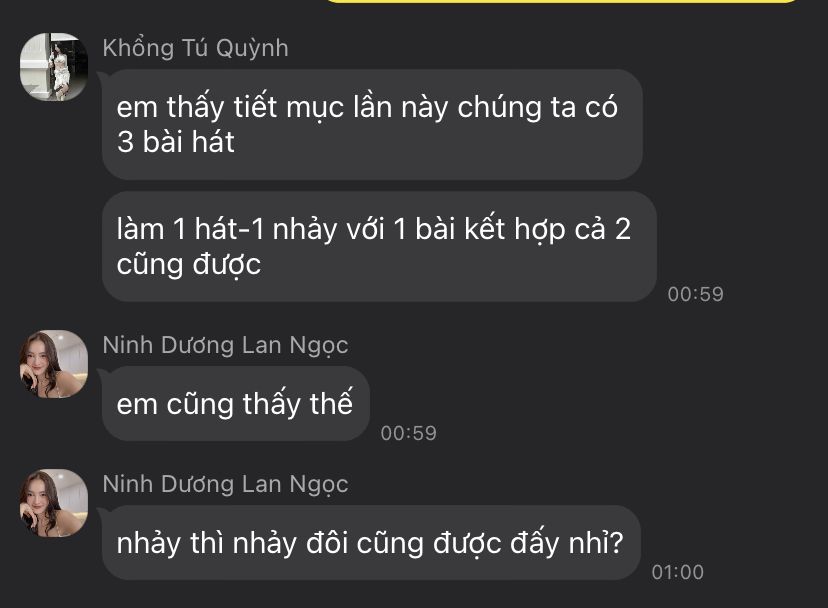
Task: Tap the 'nhảy thì nhảy đôi cũng được đấy nhỉ?' message
Action: click(x=371, y=542)
